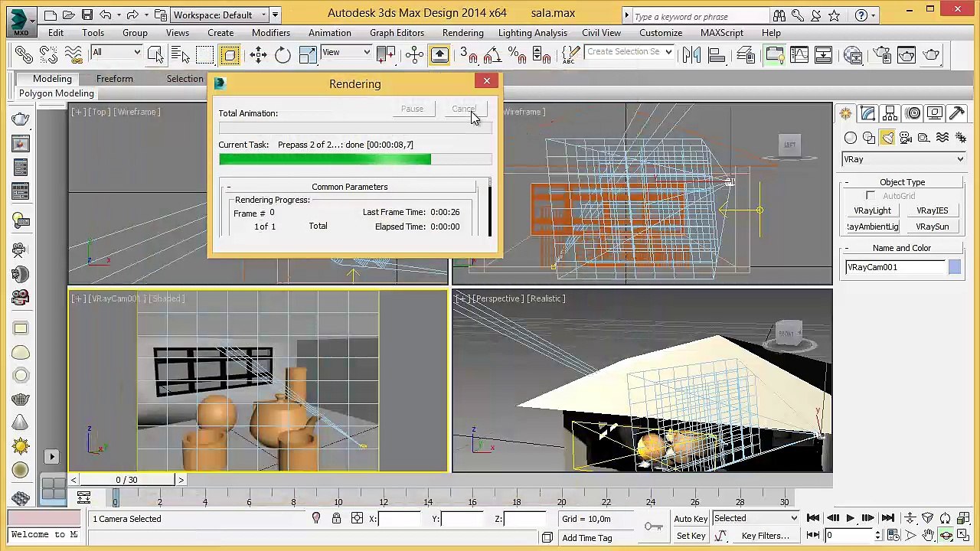Click the Mirror tool icon

point(691,54)
